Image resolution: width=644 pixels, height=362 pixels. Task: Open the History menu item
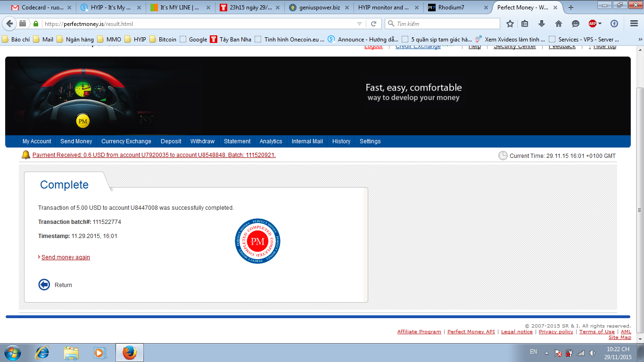(x=341, y=141)
